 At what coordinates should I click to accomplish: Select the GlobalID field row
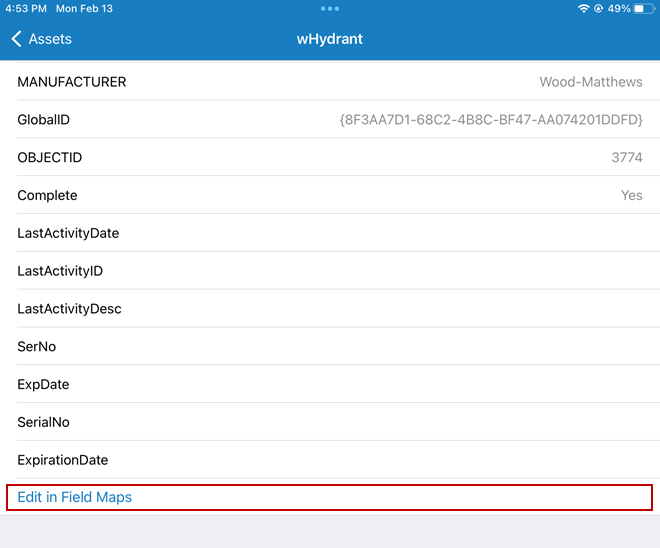tap(330, 120)
